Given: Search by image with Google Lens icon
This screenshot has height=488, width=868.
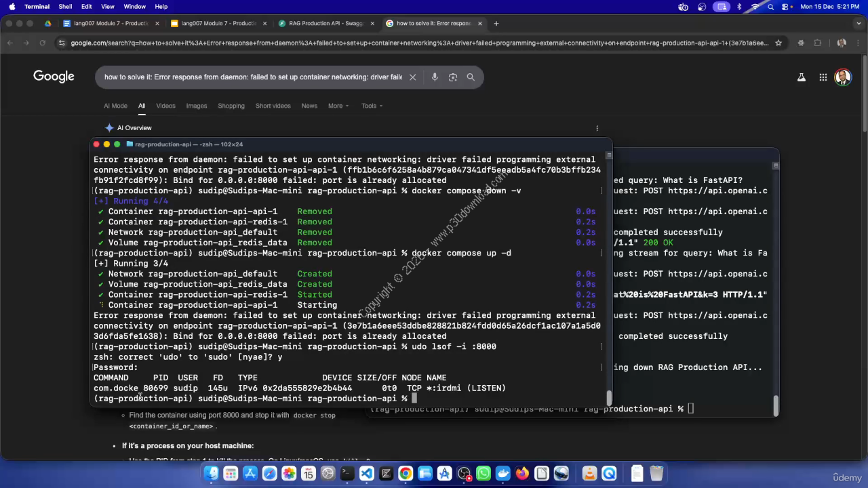Looking at the screenshot, I should point(453,77).
